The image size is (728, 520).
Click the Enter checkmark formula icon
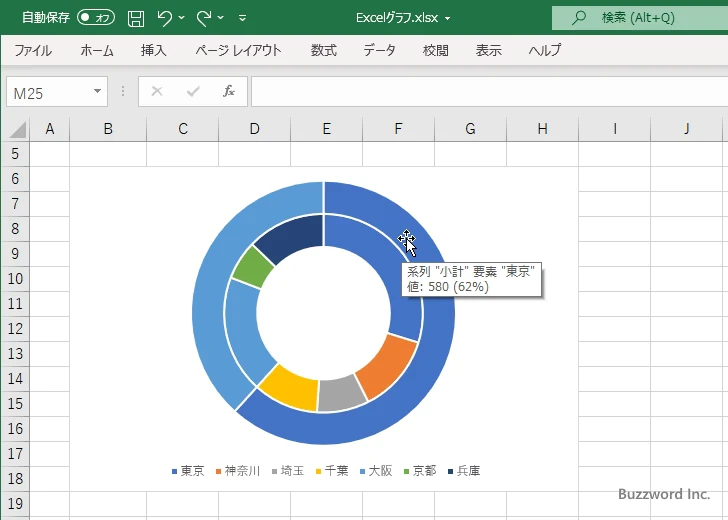(193, 91)
